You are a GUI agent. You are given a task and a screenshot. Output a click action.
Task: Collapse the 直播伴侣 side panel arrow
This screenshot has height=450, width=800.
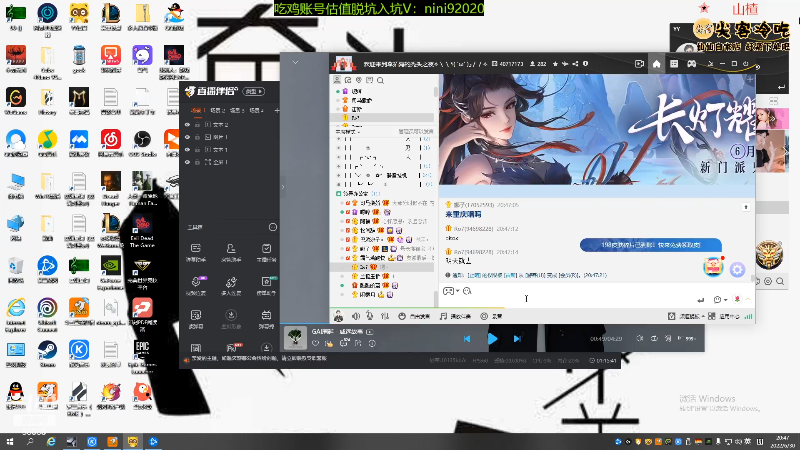(283, 187)
